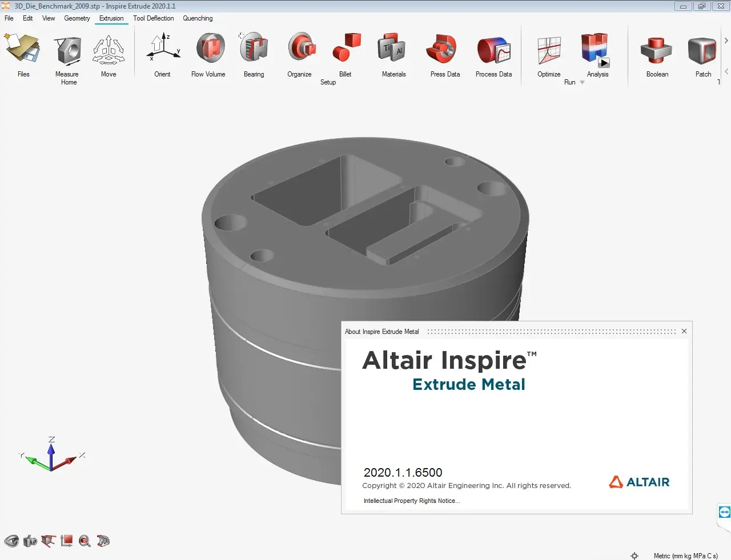Open the View menu
The height and width of the screenshot is (560, 731).
coord(49,18)
